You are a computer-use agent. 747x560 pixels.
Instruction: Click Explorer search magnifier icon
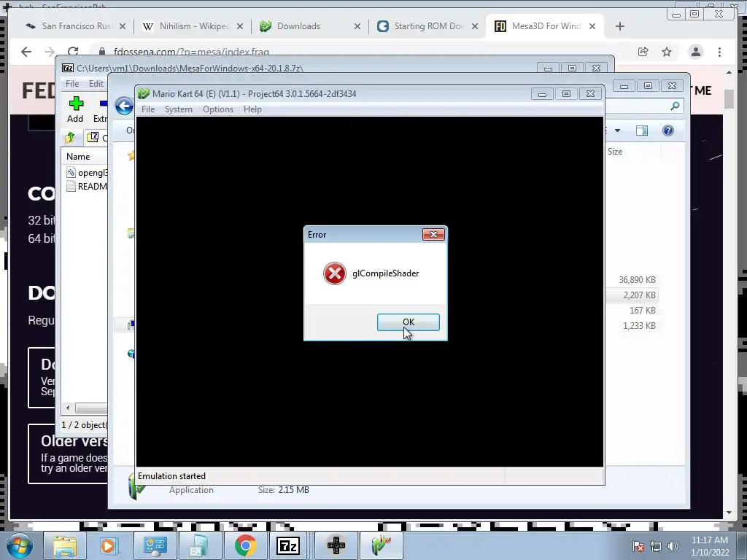[x=675, y=106]
